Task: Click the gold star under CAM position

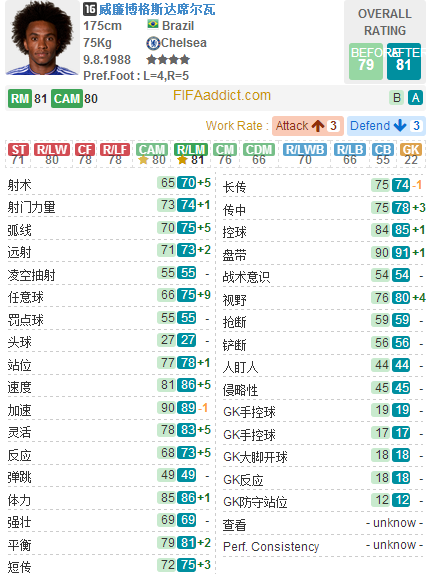Action: (143, 160)
